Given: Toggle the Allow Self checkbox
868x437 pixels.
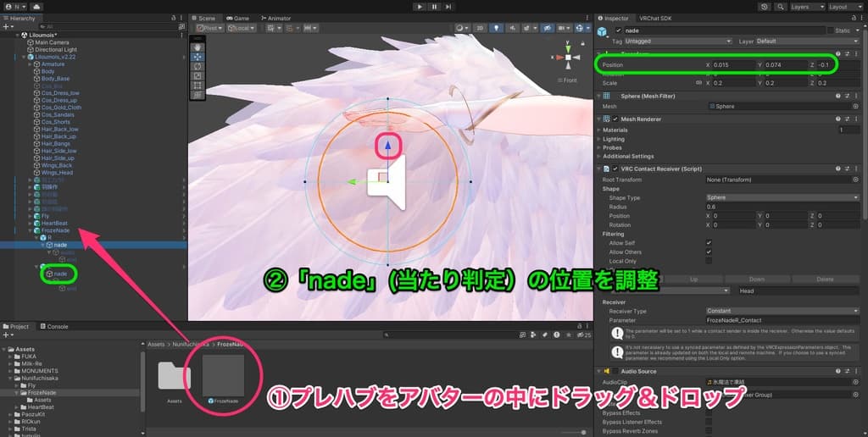Looking at the screenshot, I should coord(709,243).
